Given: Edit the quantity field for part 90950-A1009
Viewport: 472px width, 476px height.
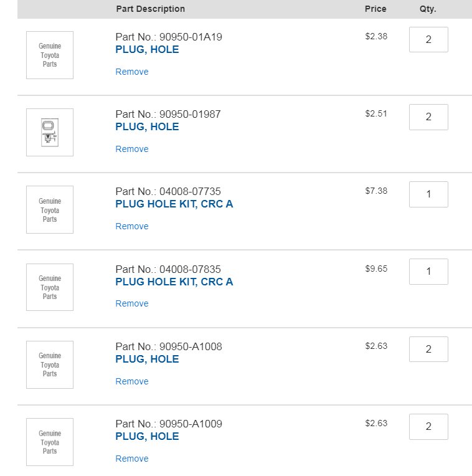Looking at the screenshot, I should 428,427.
